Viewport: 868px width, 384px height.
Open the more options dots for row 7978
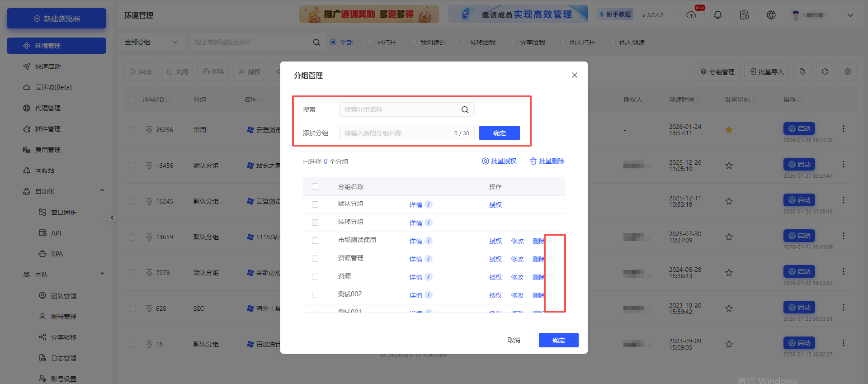click(x=844, y=272)
